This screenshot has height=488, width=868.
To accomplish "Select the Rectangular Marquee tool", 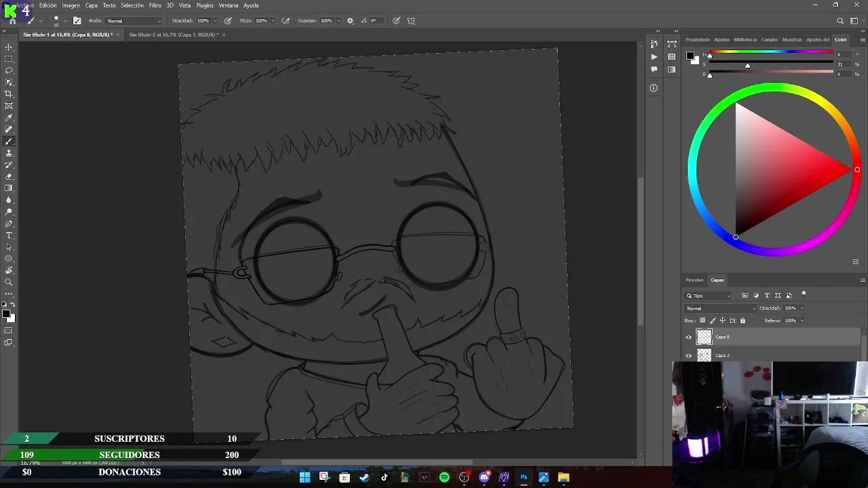I will pyautogui.click(x=9, y=59).
